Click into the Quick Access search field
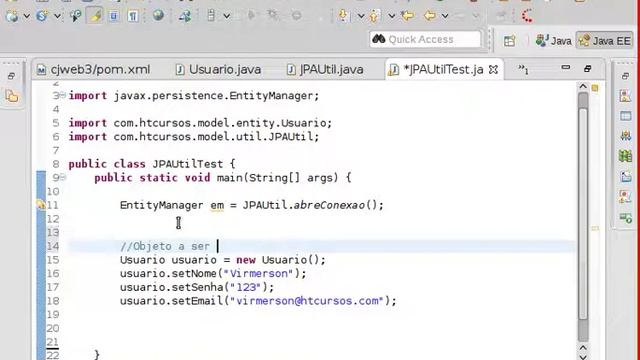Viewport: 640px width, 360px height. coord(425,39)
